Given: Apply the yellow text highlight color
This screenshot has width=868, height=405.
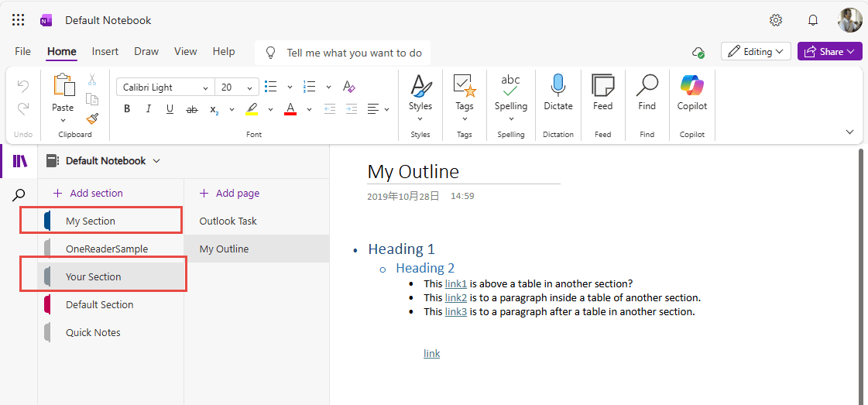Looking at the screenshot, I should click(x=252, y=109).
